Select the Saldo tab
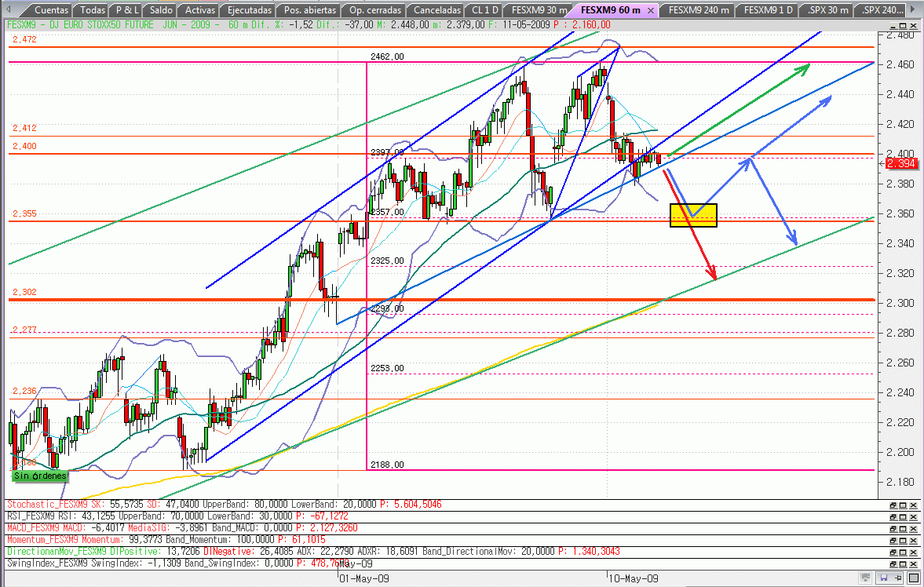 [x=161, y=10]
